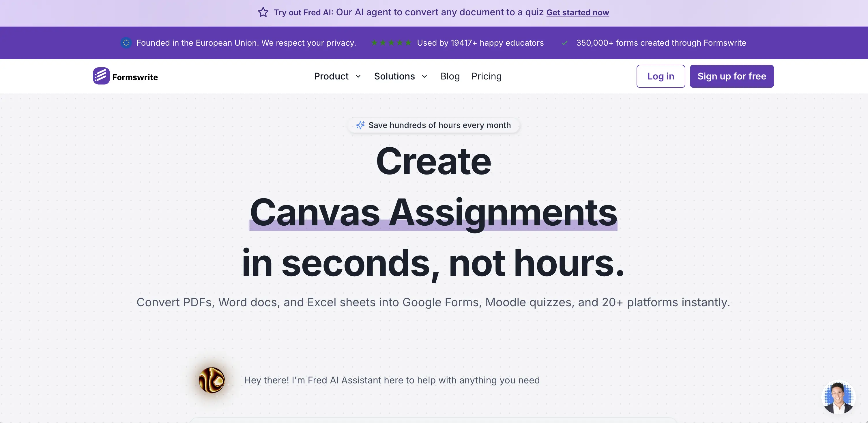The image size is (868, 423).
Task: Click the Formswrite wordmark text
Action: coord(135,77)
